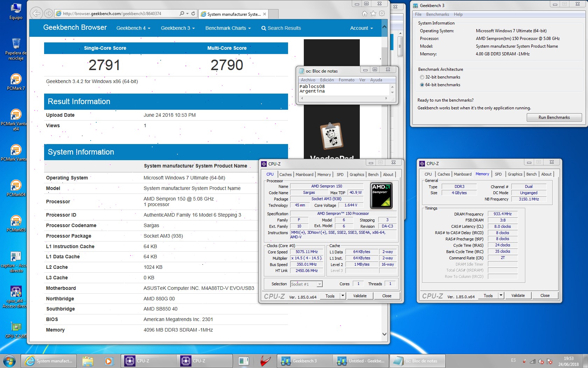Click the Geekbench Browser title link
This screenshot has width=588, height=368.
click(75, 27)
